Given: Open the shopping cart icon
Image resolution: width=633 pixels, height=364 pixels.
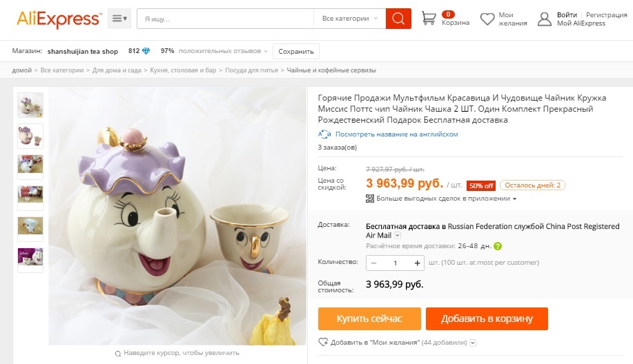Looking at the screenshot, I should point(429,19).
